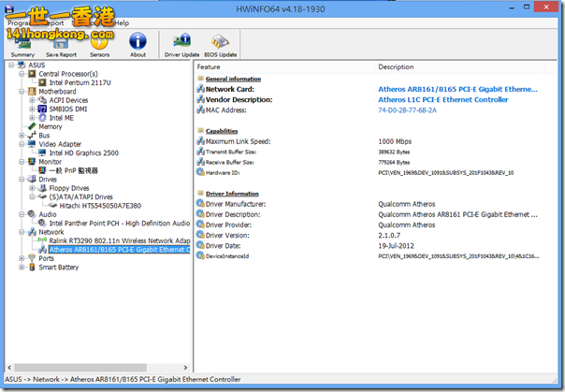Screen dimensions: 565x392
Task: Click driver version value 2.1.0.7
Action: [389, 235]
